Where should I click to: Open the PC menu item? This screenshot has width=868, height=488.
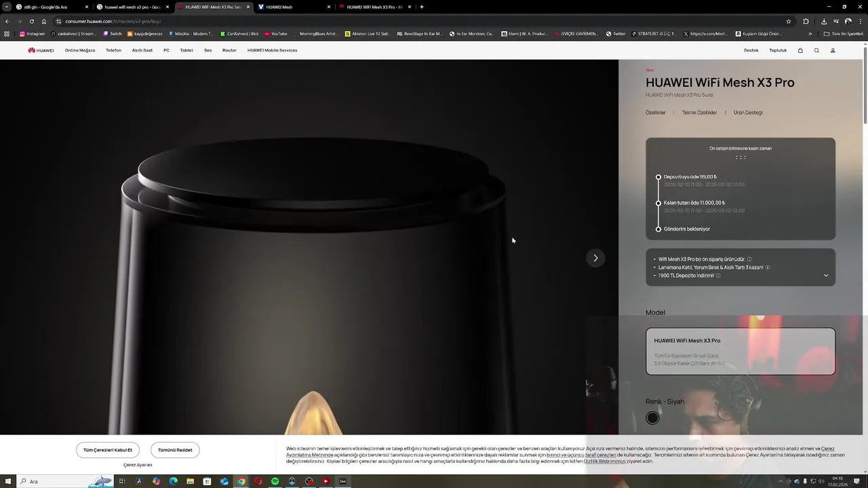pos(166,50)
